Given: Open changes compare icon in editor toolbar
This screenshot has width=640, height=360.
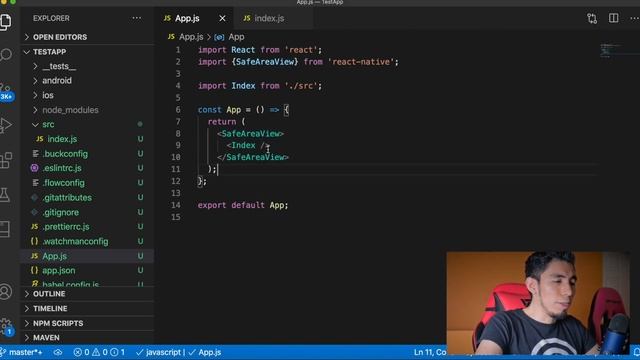Looking at the screenshot, I should click(592, 18).
